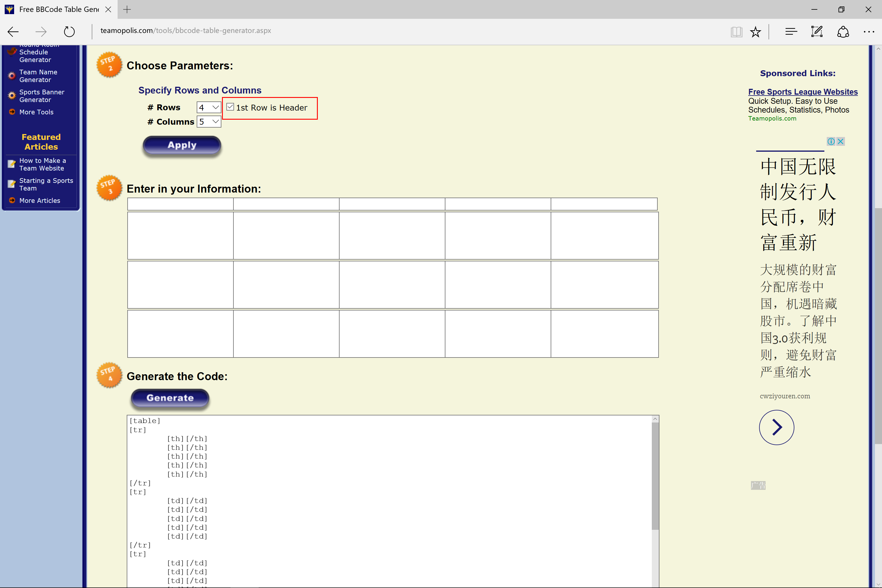Add page to favorites star icon
Screen dimensions: 882x588
tap(755, 32)
